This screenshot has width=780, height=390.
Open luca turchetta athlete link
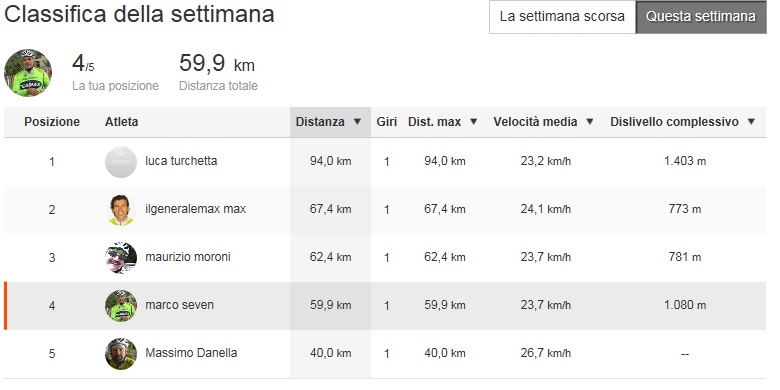coord(181,161)
